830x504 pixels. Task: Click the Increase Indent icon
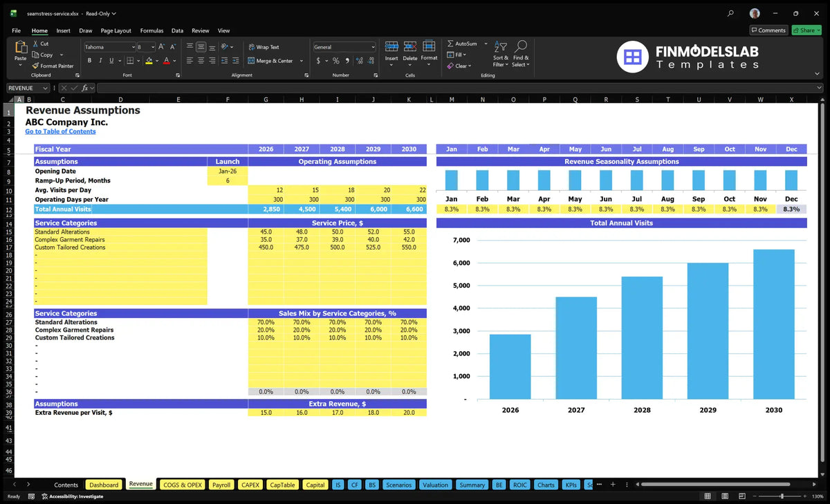(237, 61)
